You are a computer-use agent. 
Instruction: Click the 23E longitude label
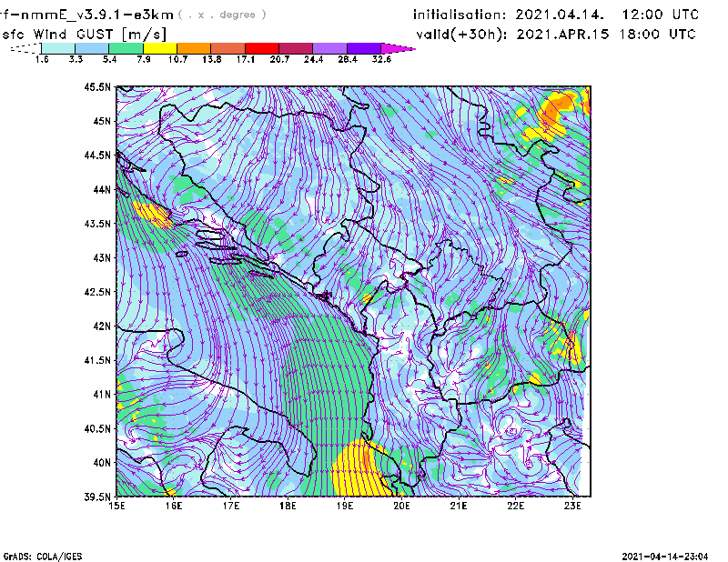(572, 506)
